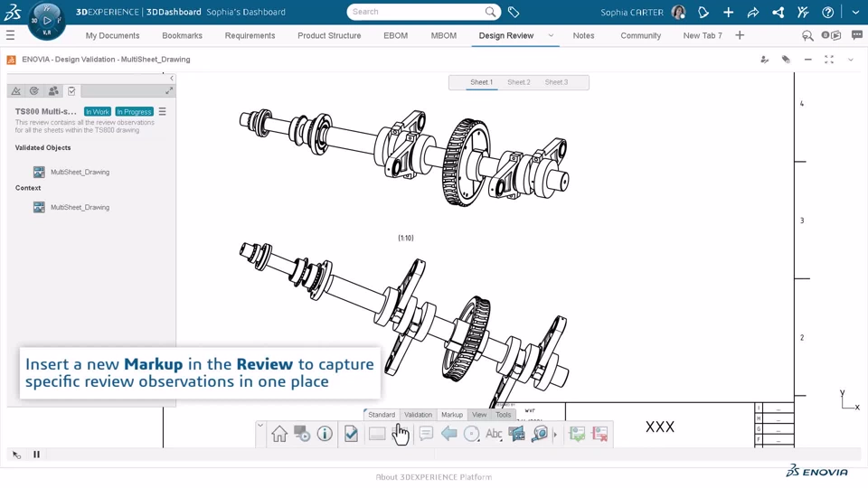The width and height of the screenshot is (868, 488).
Task: Open the Product Structure tab
Action: click(x=329, y=35)
